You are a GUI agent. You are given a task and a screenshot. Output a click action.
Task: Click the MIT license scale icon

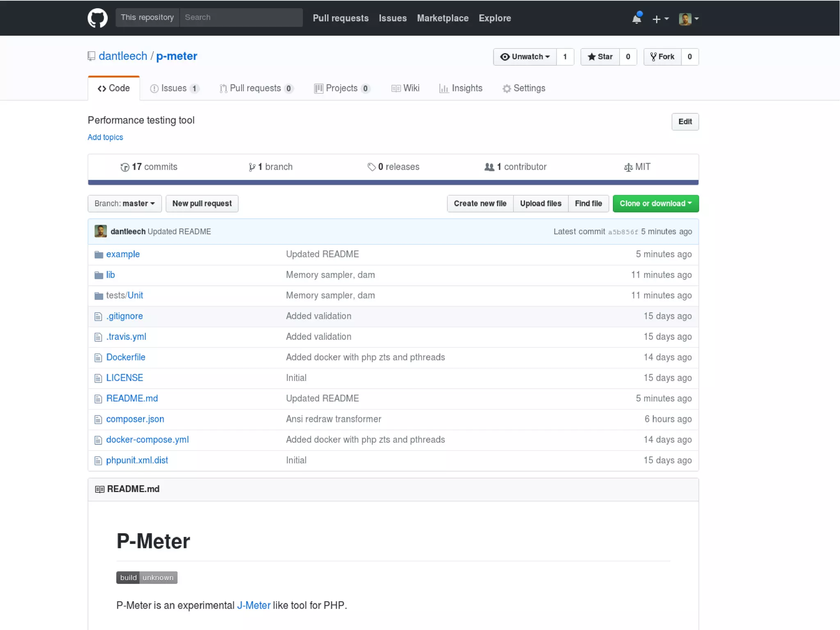coord(628,167)
